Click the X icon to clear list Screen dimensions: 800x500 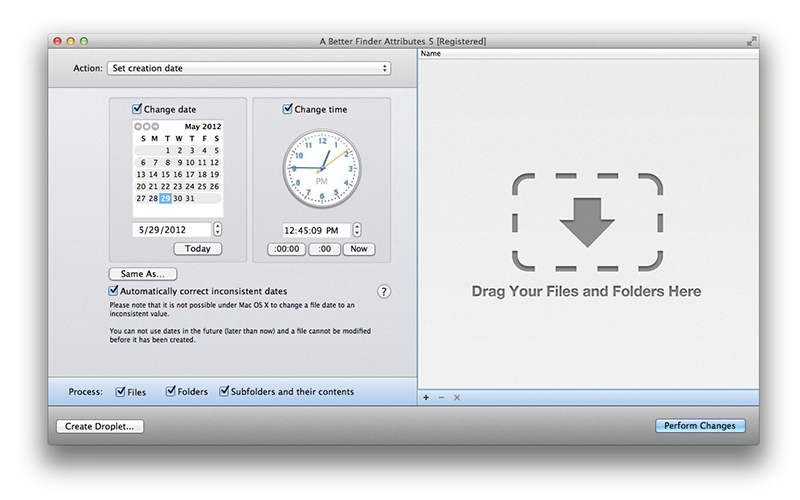[x=457, y=398]
